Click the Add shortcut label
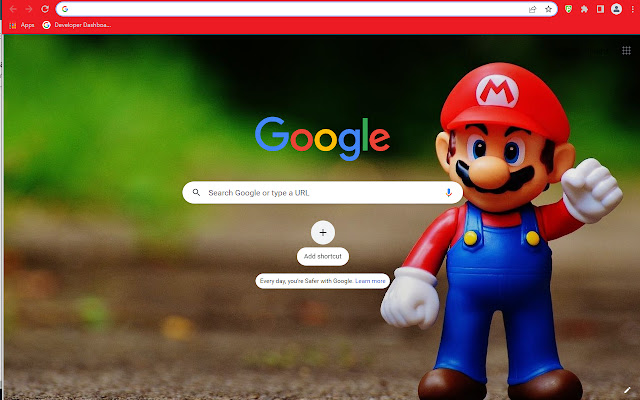The width and height of the screenshot is (640, 400). (x=322, y=256)
